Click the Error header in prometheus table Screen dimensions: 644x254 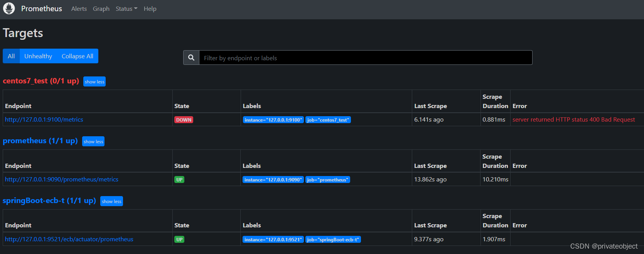pos(519,166)
